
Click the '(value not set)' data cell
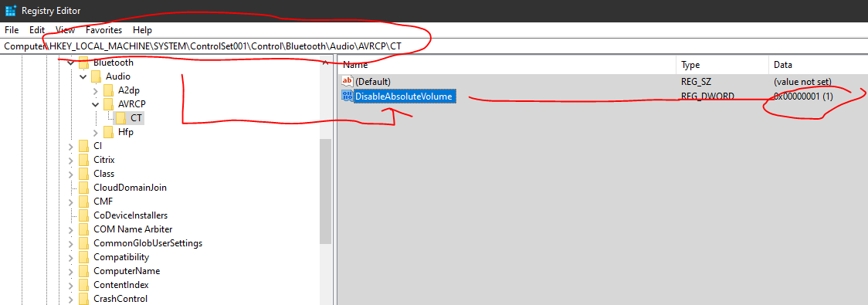click(x=802, y=81)
